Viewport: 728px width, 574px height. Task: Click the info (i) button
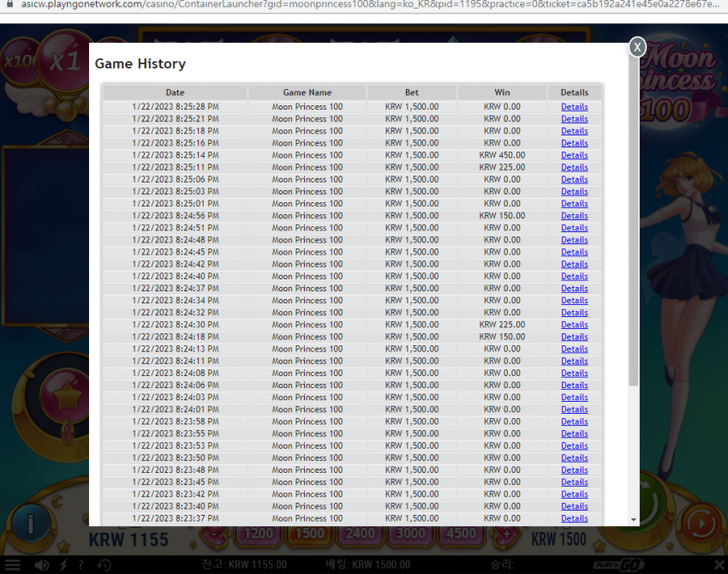31,523
